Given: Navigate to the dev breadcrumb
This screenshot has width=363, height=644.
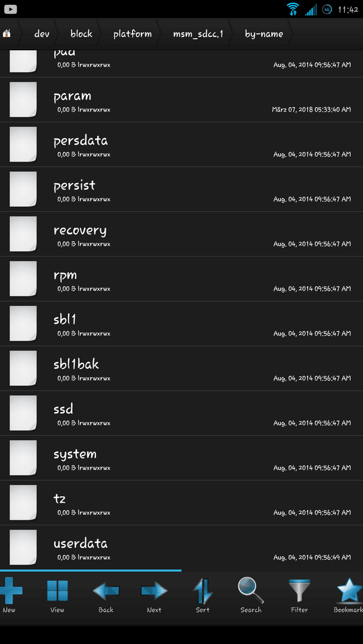Looking at the screenshot, I should click(x=42, y=33).
